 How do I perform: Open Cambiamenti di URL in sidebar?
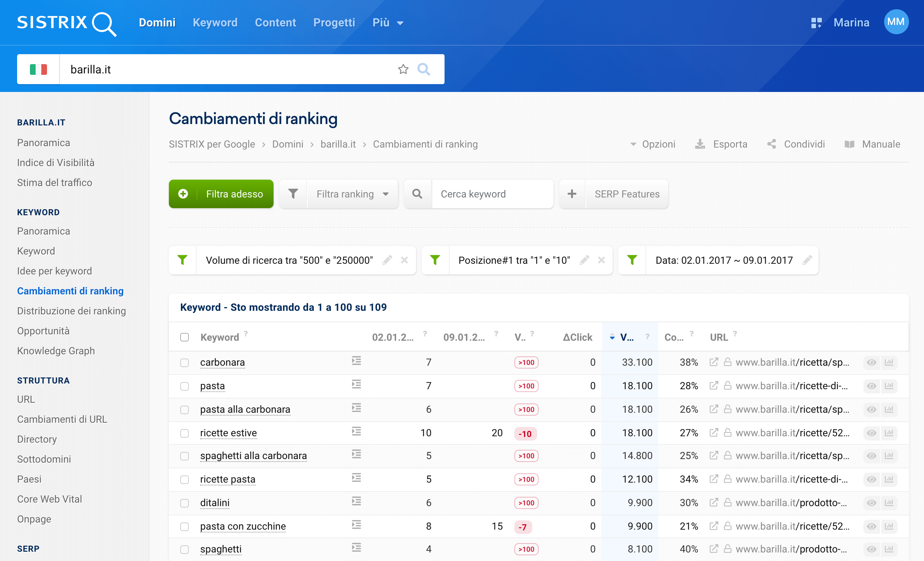[x=62, y=419]
